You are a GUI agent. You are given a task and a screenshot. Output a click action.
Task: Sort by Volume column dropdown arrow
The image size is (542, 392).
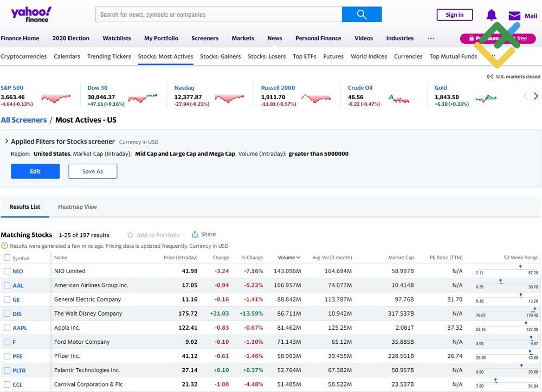298,258
